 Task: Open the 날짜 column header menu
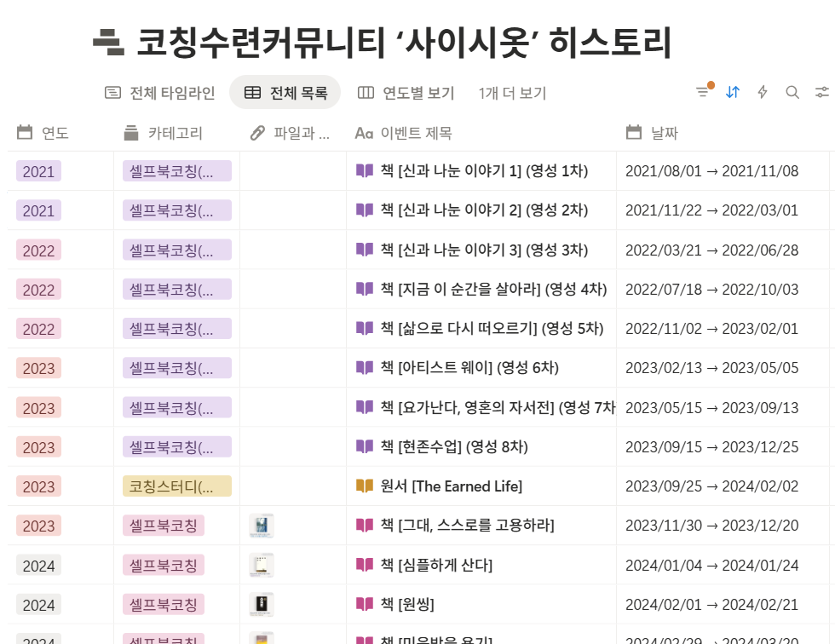point(653,132)
